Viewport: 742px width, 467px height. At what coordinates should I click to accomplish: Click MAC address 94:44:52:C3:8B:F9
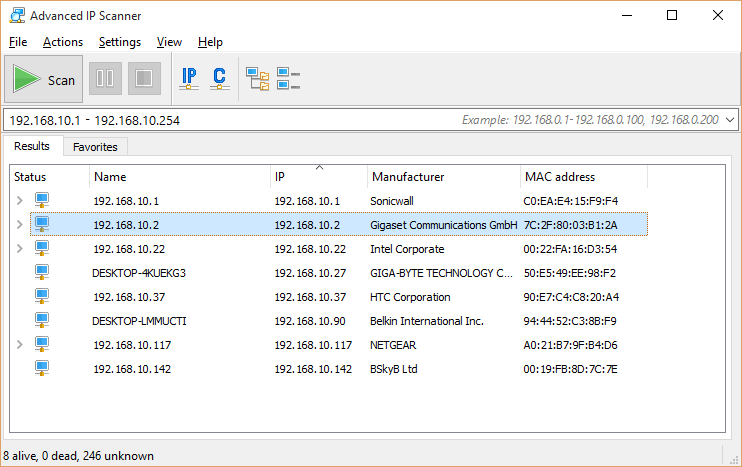tap(570, 321)
